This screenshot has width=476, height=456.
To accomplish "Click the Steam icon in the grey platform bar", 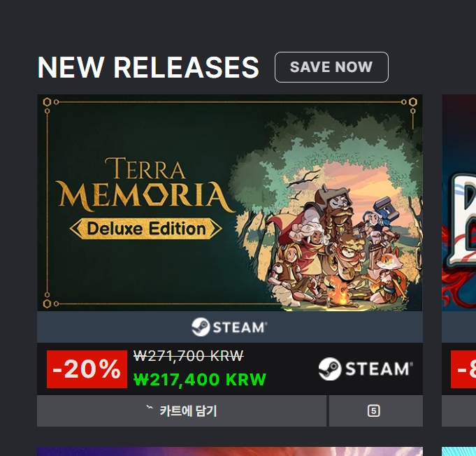I will click(229, 327).
